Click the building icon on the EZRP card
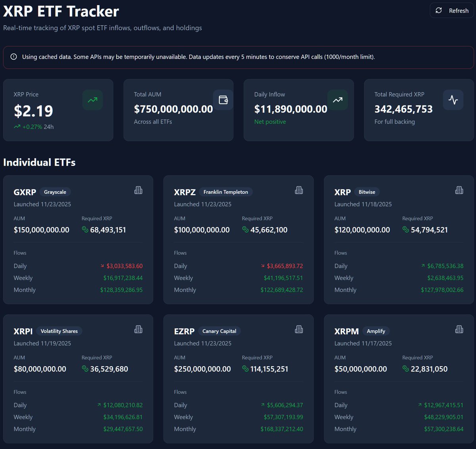The width and height of the screenshot is (476, 449). [x=299, y=329]
